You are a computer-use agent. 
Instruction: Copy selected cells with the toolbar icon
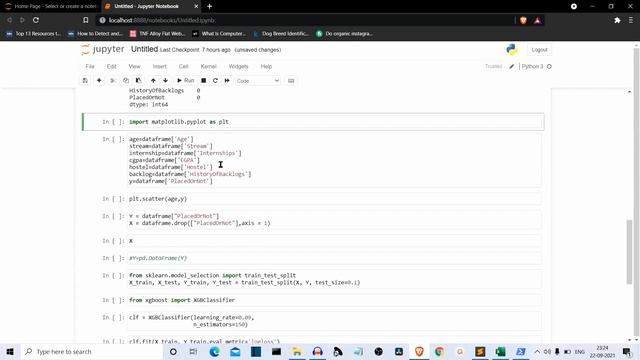[126, 81]
